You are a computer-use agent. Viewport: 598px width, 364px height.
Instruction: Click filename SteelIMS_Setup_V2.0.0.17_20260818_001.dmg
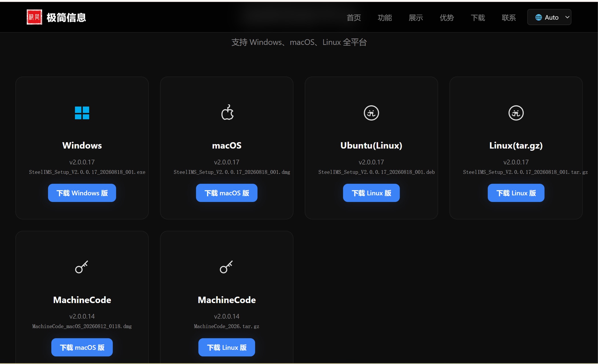[232, 172]
